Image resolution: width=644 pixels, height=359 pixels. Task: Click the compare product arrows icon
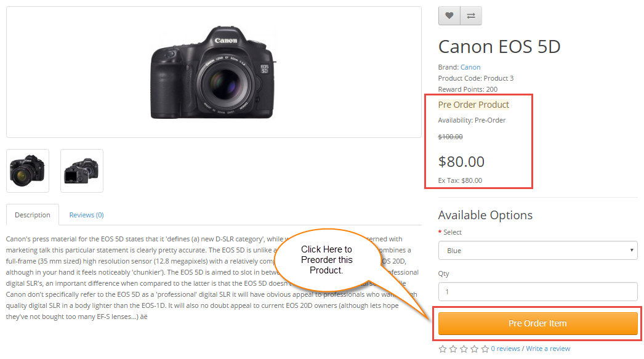pyautogui.click(x=471, y=16)
